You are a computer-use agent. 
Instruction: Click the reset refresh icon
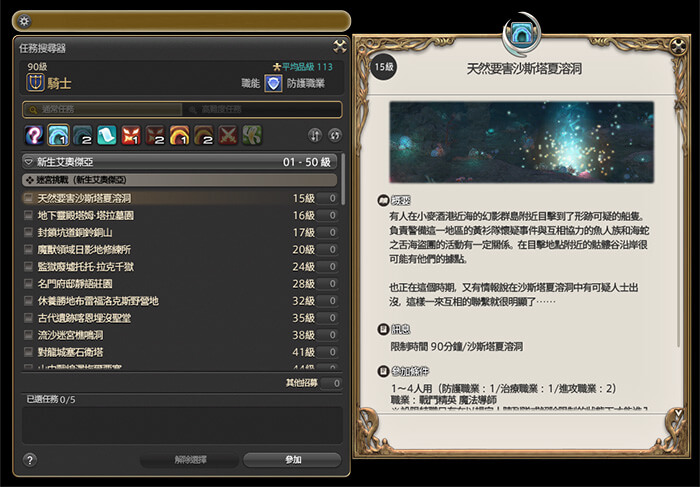tap(335, 135)
